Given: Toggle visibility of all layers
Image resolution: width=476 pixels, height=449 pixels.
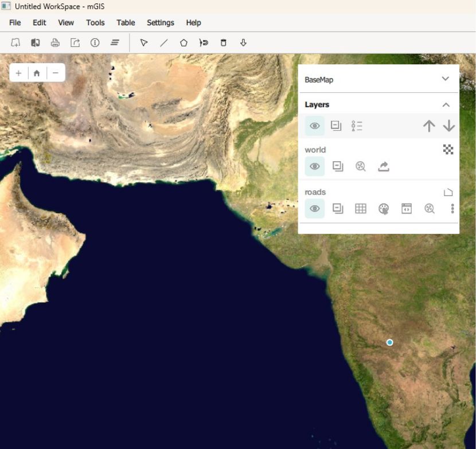Looking at the screenshot, I should [314, 126].
